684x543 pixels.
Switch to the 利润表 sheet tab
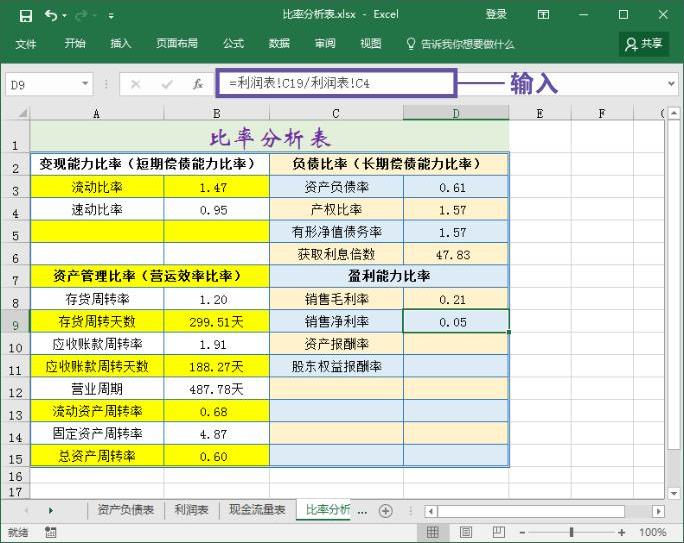point(191,509)
